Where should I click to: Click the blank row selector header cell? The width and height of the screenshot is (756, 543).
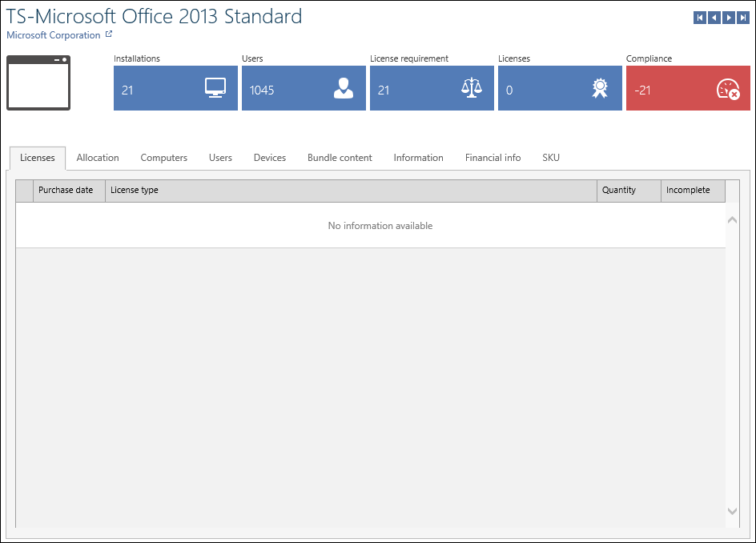point(25,191)
